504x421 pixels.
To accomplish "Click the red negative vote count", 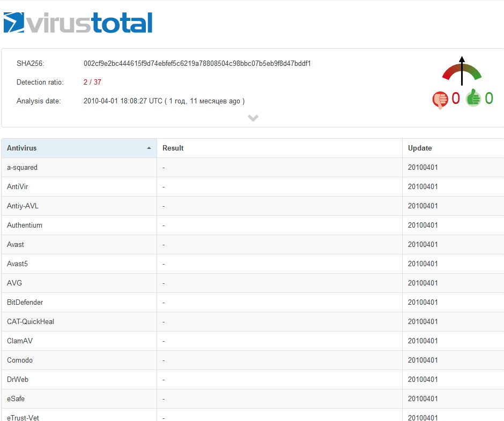I will pyautogui.click(x=455, y=98).
